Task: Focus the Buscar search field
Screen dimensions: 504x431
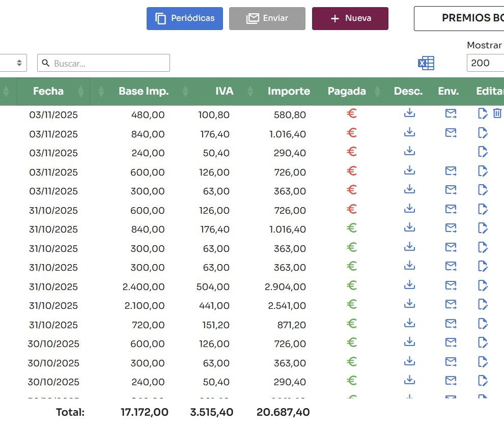Action: (109, 63)
